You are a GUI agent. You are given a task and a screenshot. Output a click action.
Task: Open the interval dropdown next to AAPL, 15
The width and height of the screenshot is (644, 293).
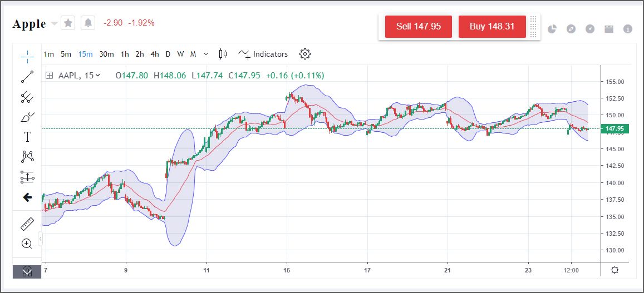pos(98,76)
